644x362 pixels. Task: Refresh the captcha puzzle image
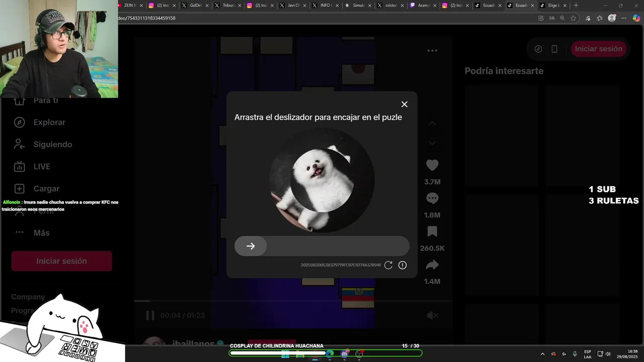(388, 265)
